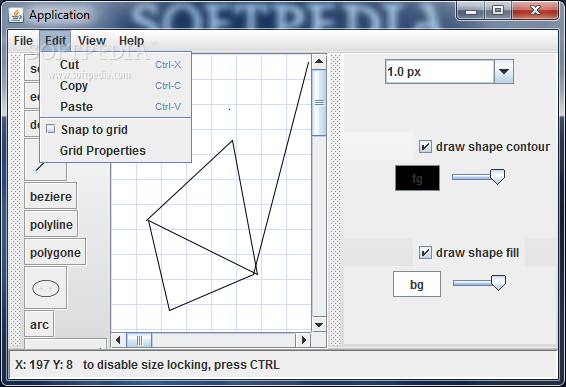566x387 pixels.
Task: Pick the fg foreground color swatch
Action: [x=417, y=178]
